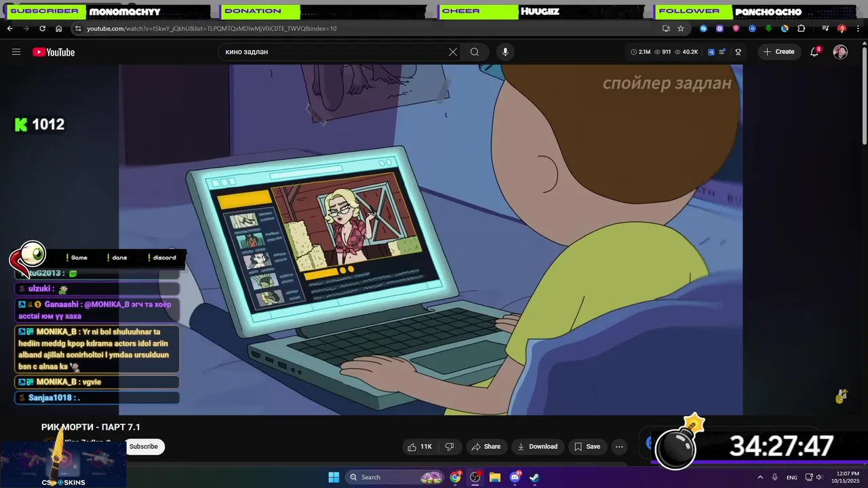Open the Chrome profile avatar
Viewport: 868px width, 488px height.
tap(842, 28)
